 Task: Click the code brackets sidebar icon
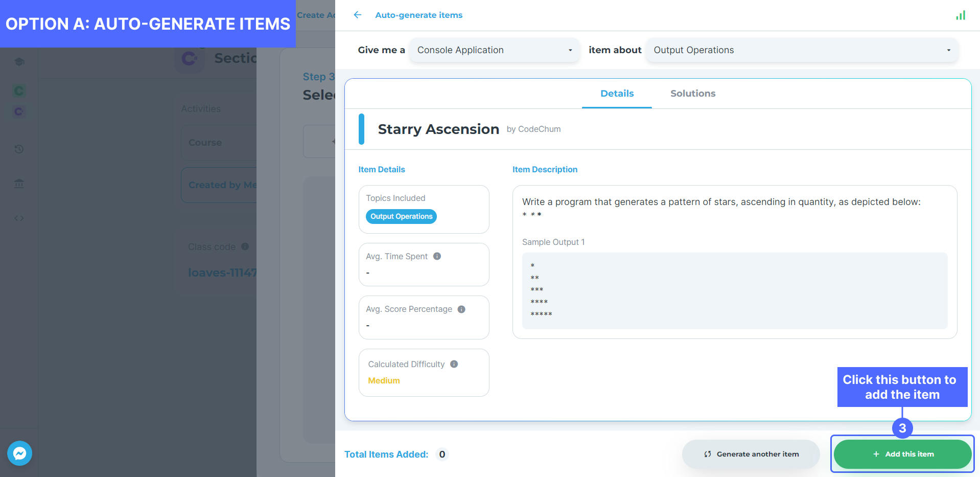coord(19,218)
